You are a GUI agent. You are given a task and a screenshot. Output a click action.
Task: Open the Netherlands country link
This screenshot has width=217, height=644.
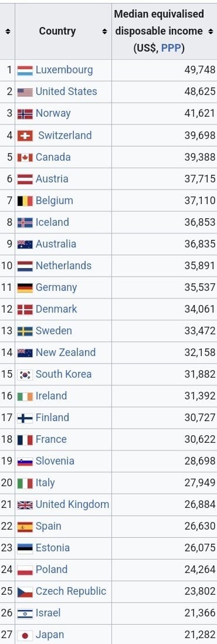tap(63, 265)
